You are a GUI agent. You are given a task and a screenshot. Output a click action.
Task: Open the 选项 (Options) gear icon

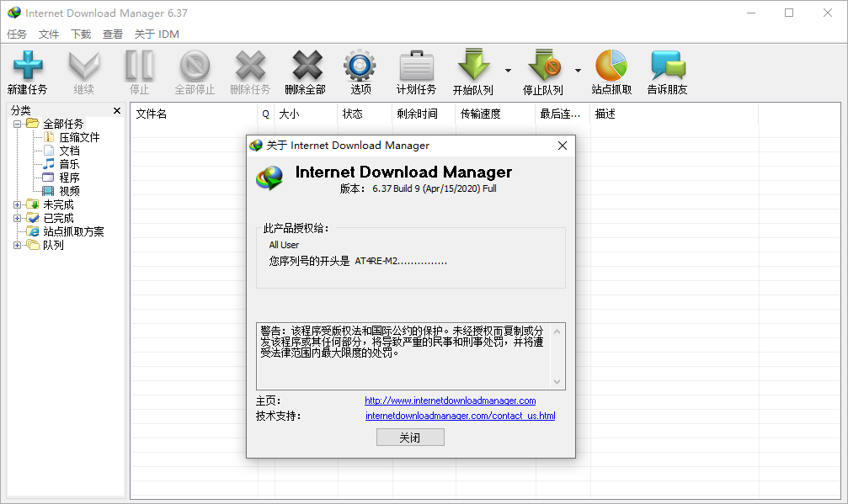(360, 71)
